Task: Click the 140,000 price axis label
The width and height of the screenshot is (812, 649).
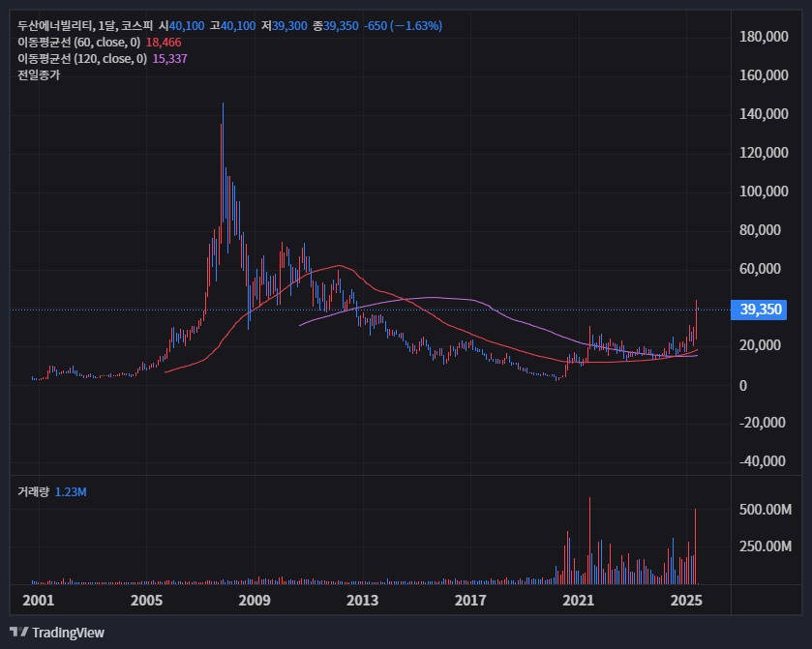Action: coord(764,114)
